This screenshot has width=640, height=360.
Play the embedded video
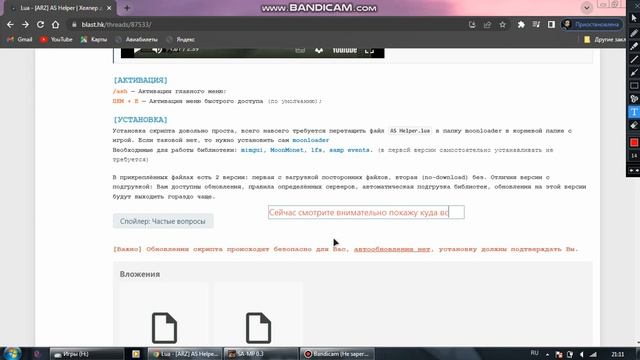[138, 50]
